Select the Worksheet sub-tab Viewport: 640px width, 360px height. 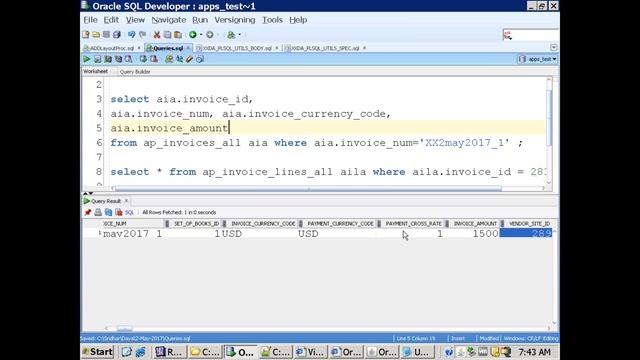(96, 71)
